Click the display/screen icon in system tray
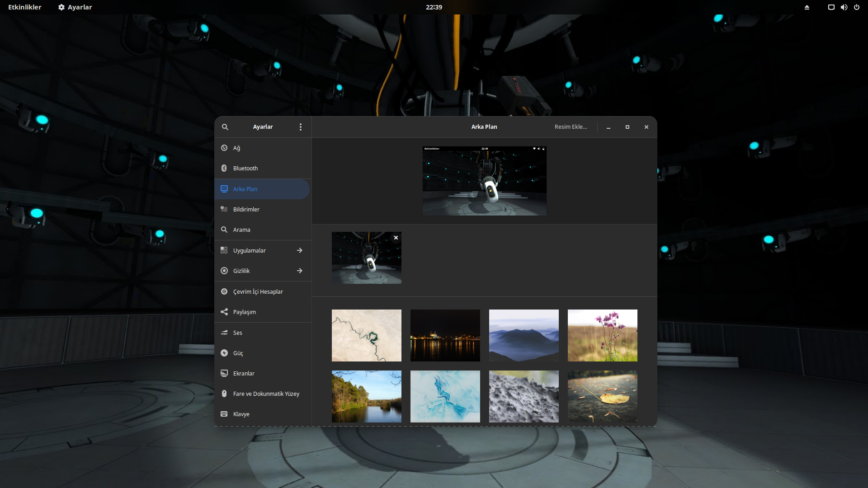This screenshot has height=488, width=868. (831, 7)
